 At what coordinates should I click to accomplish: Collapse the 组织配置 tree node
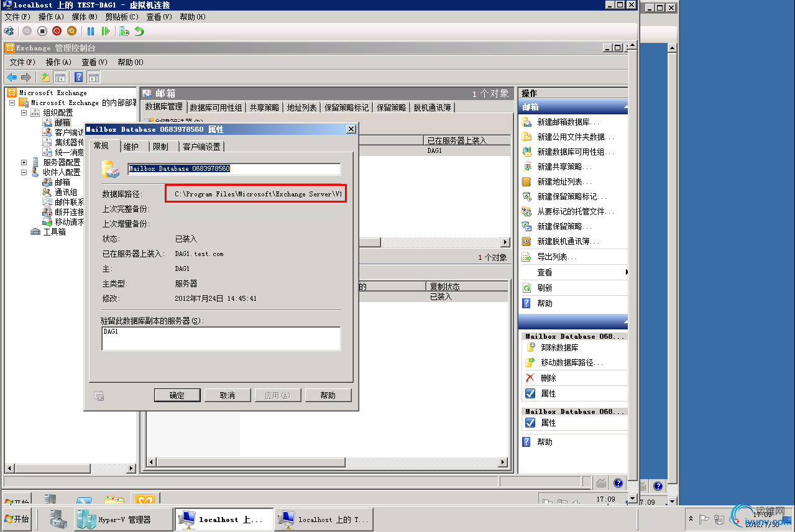24,112
